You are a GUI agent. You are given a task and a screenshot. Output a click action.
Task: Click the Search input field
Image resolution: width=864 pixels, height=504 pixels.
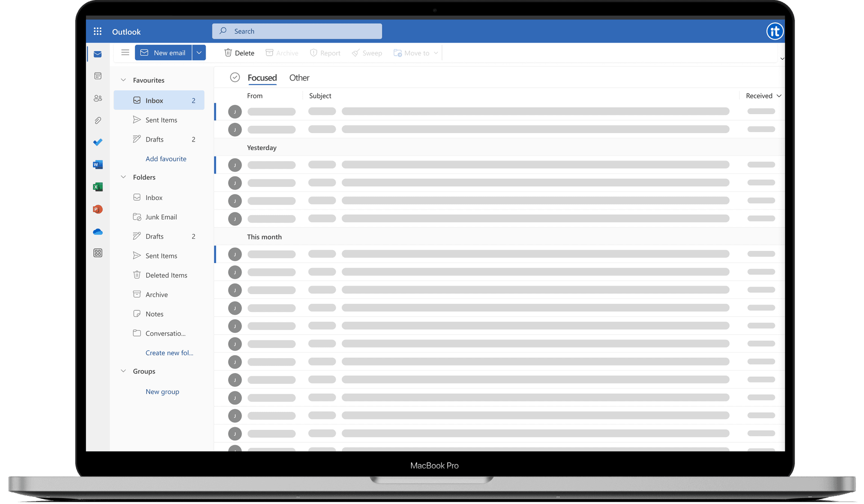tap(297, 31)
